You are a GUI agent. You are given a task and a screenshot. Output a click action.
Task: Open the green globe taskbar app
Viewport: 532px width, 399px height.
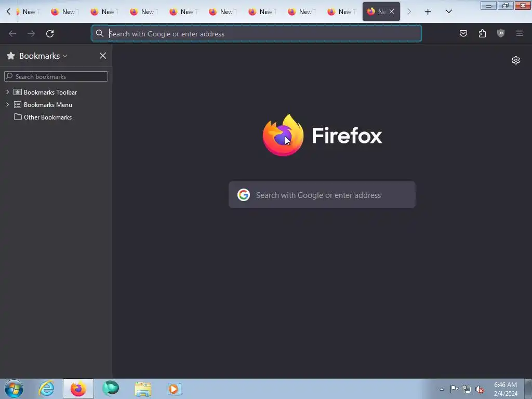coord(111,389)
